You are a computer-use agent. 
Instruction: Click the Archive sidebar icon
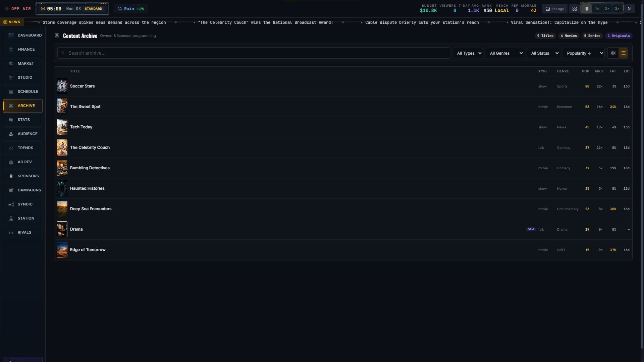(x=11, y=106)
